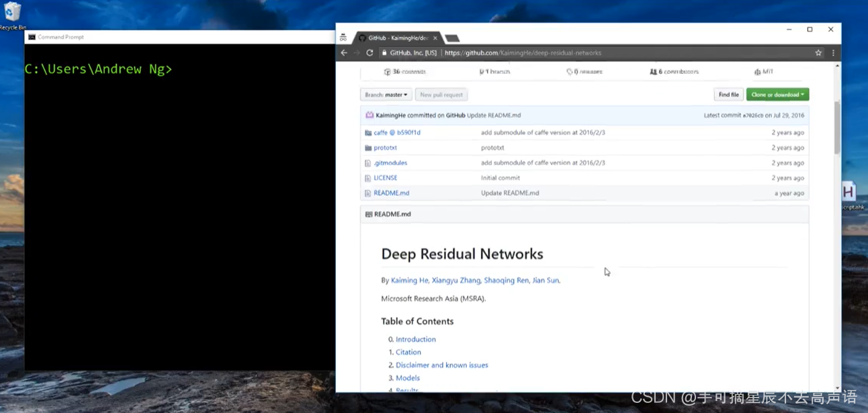Click the Command Prompt title bar icon
The image size is (868, 413).
(x=32, y=37)
